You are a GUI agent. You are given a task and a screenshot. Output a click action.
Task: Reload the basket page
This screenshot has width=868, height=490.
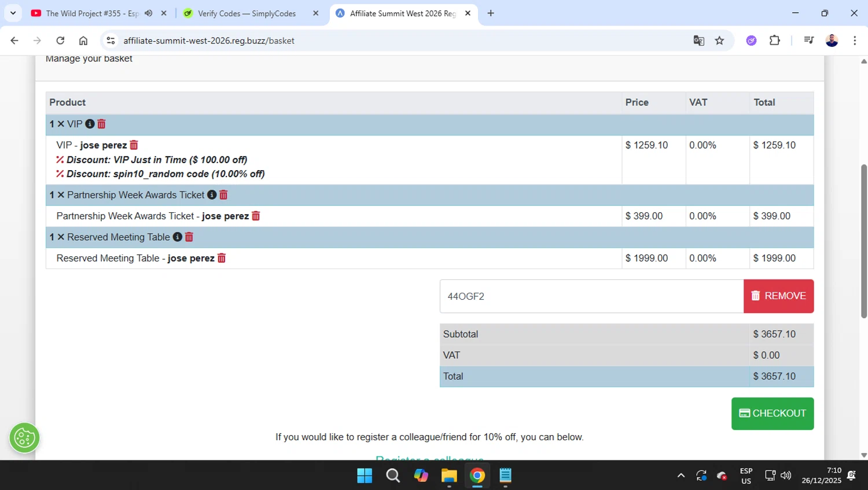click(x=60, y=40)
